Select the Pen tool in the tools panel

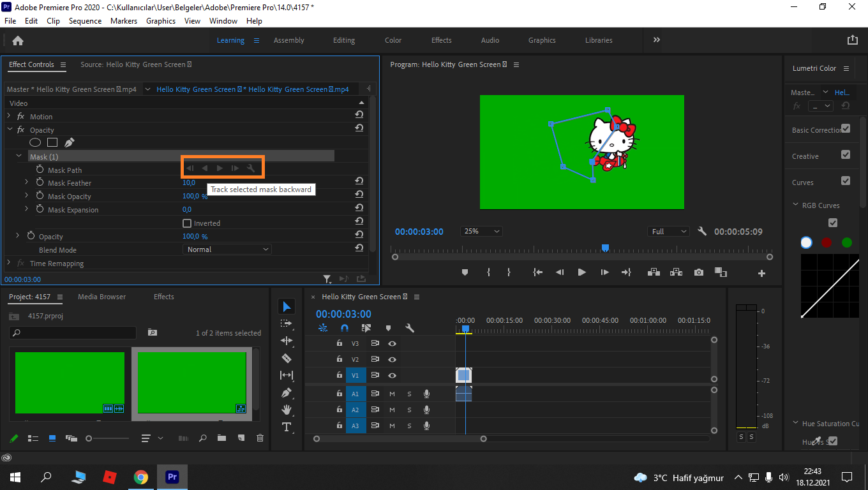[287, 392]
